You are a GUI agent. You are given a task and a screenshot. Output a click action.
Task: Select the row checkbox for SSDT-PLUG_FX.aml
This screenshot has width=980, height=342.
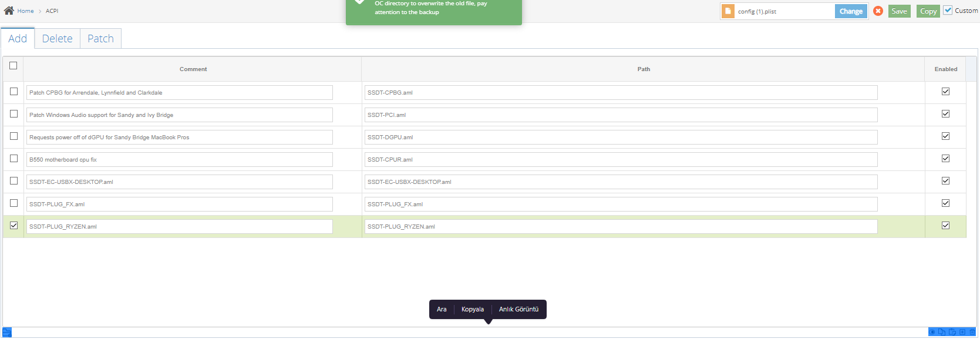[x=14, y=203]
